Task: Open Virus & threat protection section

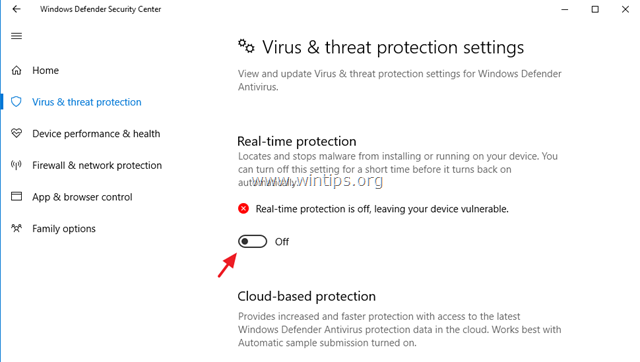Action: [x=87, y=102]
